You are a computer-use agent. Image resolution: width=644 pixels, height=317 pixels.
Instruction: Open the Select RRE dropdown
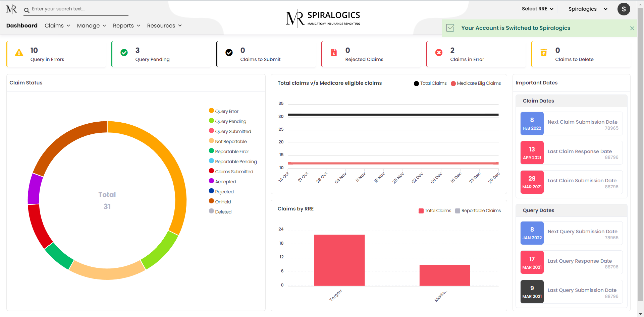[537, 9]
